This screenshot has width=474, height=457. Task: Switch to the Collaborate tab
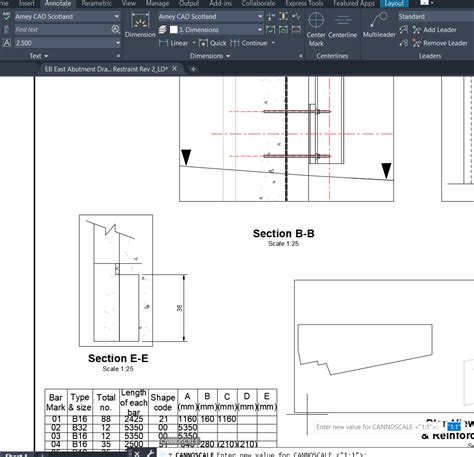point(258,3)
